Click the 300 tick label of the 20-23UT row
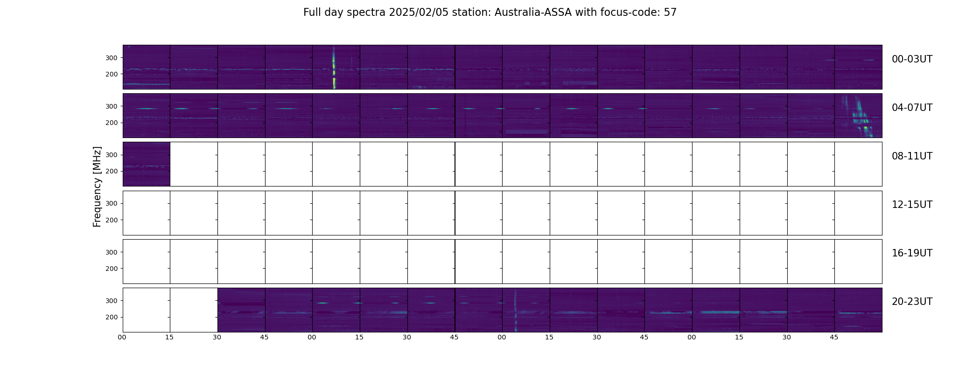The width and height of the screenshot is (980, 373). [x=112, y=301]
